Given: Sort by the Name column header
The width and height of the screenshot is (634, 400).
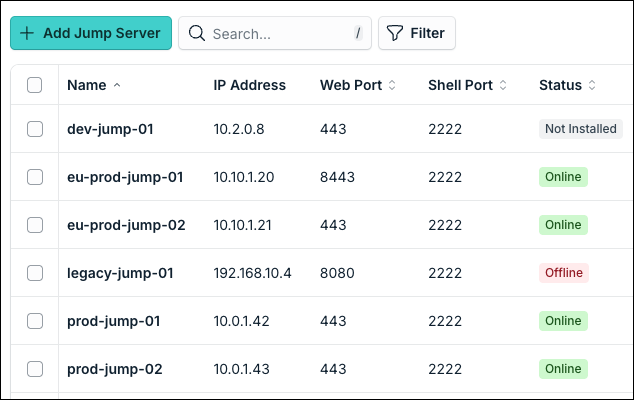Looking at the screenshot, I should pyautogui.click(x=87, y=85).
